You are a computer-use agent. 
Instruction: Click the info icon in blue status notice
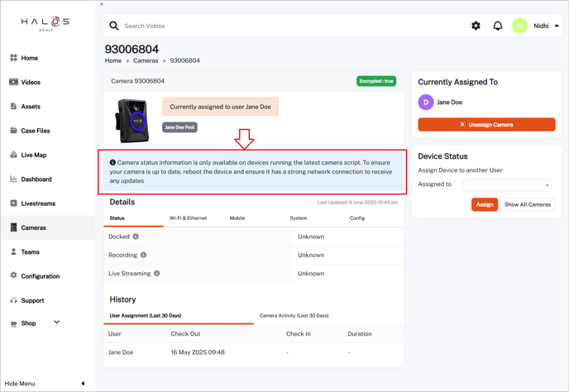tap(112, 162)
